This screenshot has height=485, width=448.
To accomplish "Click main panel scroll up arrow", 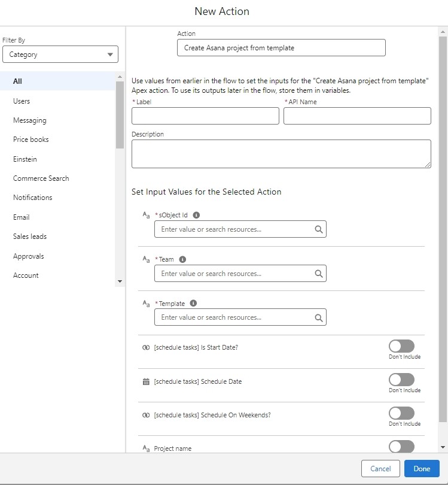I will click(443, 32).
